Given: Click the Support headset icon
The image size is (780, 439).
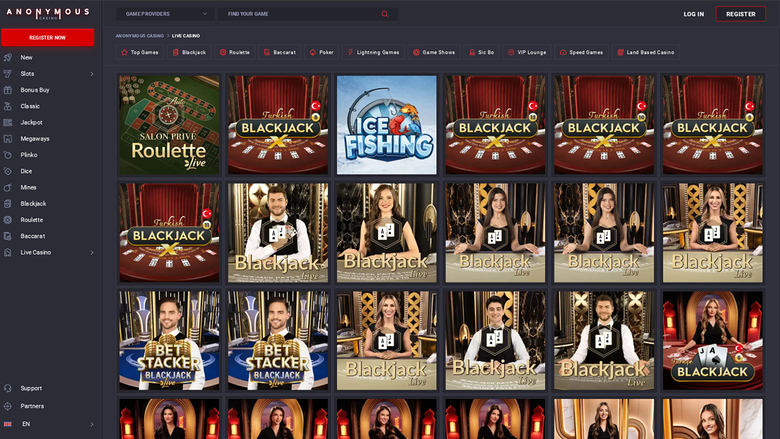Looking at the screenshot, I should pos(7,388).
